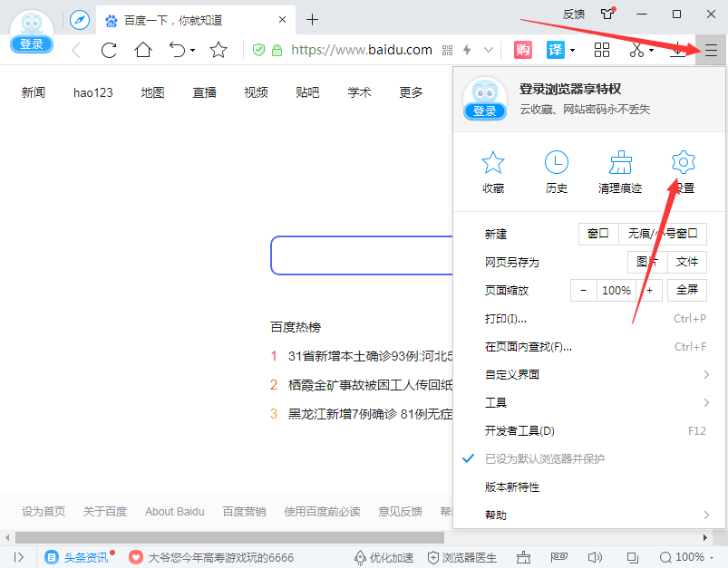Image resolution: width=728 pixels, height=568 pixels.
Task: Open the red shopping 购 icon
Action: (523, 50)
